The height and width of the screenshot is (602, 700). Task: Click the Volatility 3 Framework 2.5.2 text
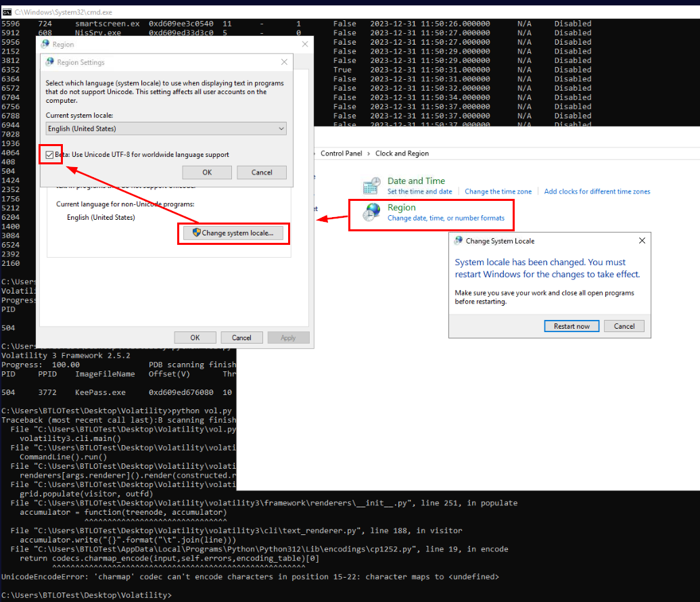pyautogui.click(x=66, y=356)
